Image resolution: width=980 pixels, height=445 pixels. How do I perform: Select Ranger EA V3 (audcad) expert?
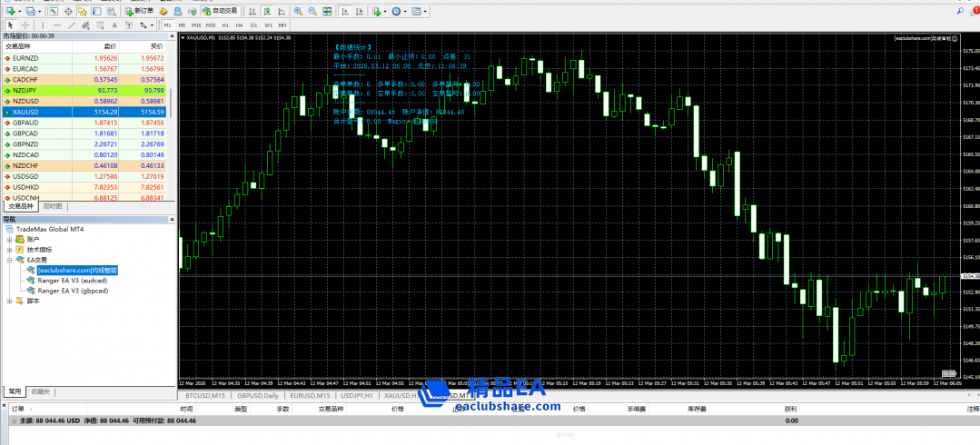click(x=73, y=281)
